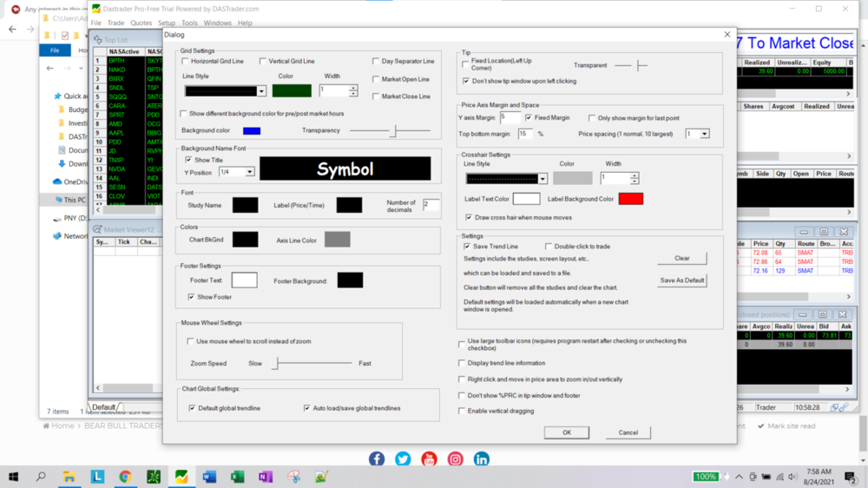This screenshot has height=488, width=868.
Task: Click the Number of decimals field
Action: 431,204
